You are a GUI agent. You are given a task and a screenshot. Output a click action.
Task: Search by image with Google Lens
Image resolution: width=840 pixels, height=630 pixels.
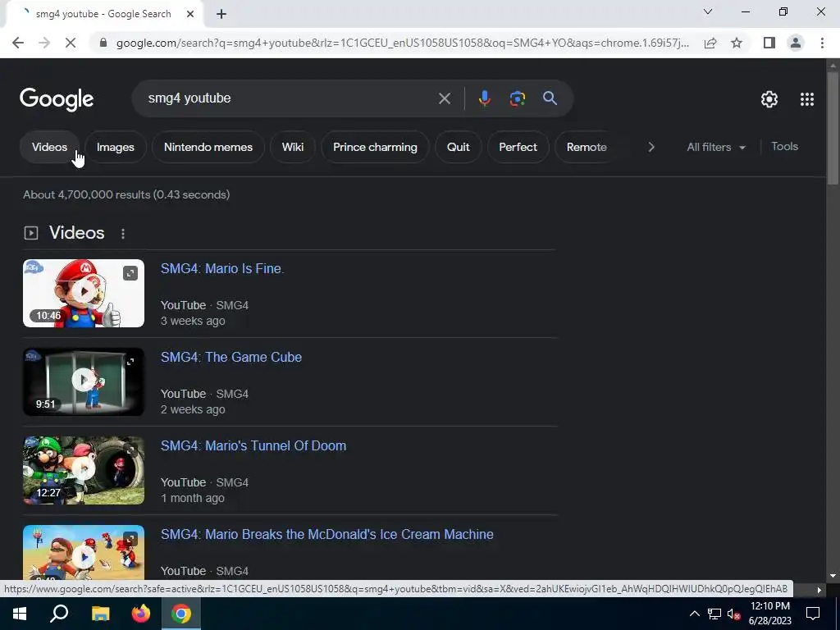click(517, 98)
